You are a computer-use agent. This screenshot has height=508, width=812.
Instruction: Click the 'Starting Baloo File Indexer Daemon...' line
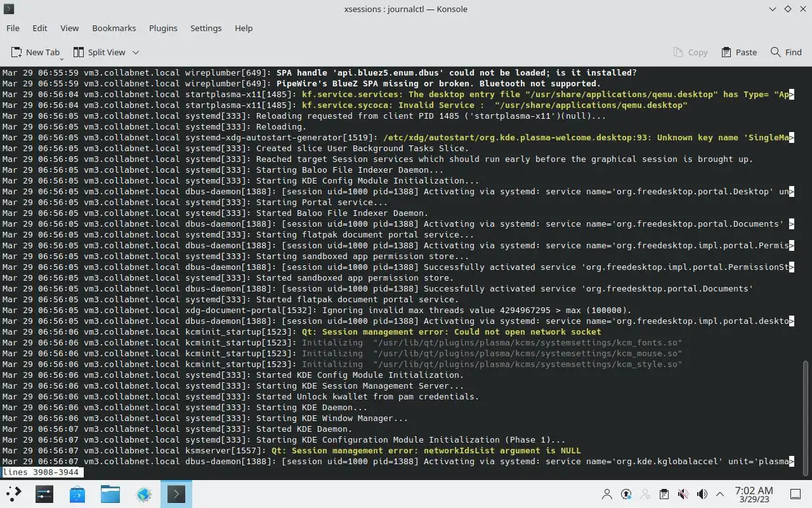point(223,170)
